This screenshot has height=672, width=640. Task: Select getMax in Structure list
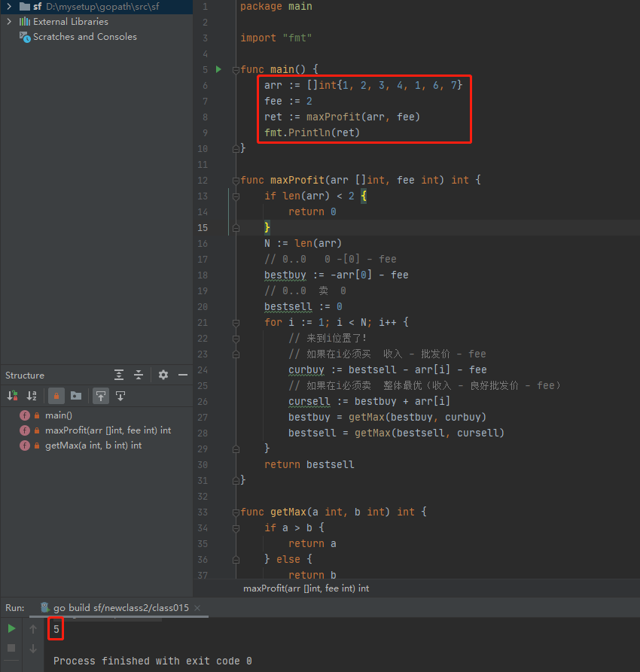coord(93,445)
